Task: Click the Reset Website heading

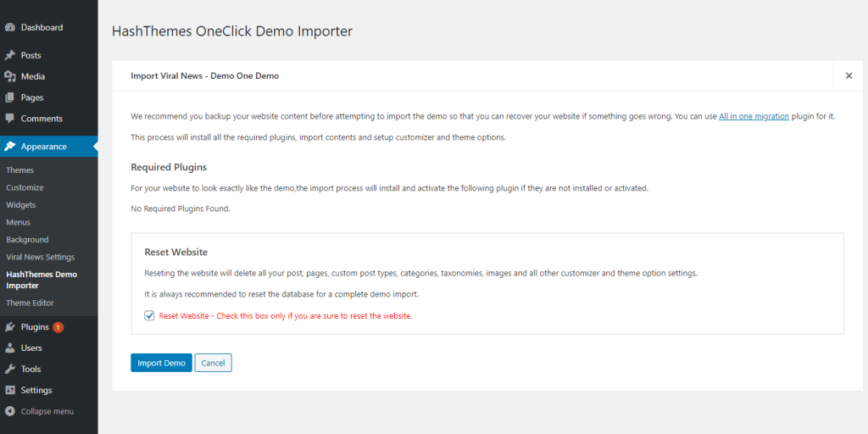Action: [176, 252]
